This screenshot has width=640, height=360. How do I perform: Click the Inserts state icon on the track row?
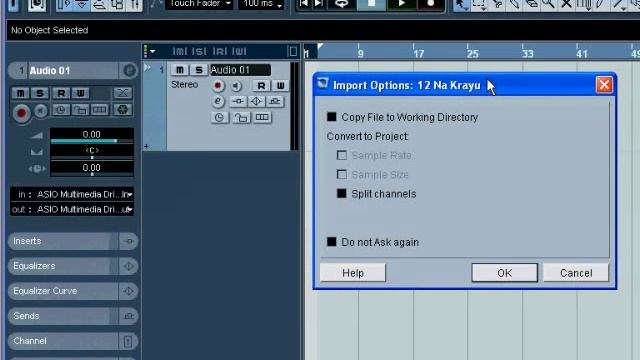pos(238,101)
